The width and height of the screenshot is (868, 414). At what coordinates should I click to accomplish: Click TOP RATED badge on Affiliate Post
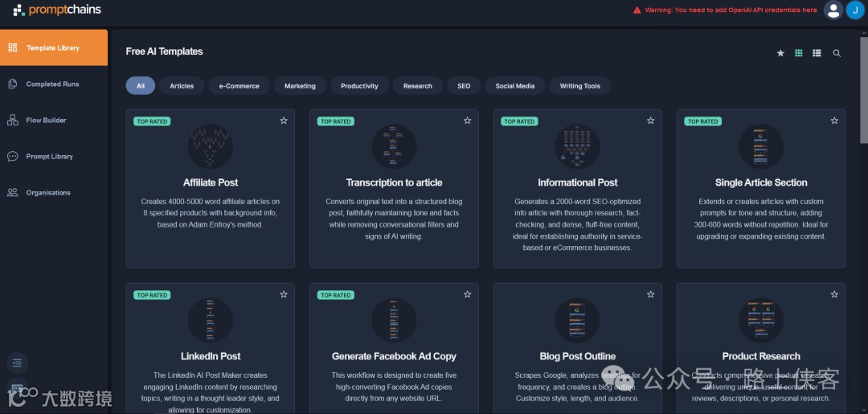coord(152,121)
